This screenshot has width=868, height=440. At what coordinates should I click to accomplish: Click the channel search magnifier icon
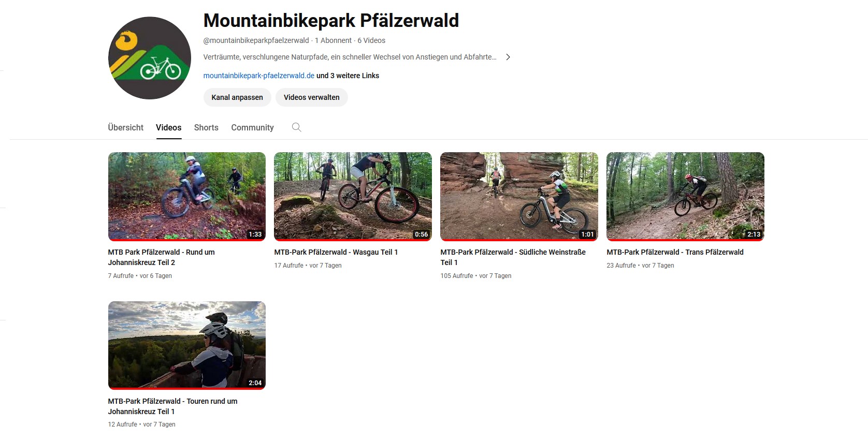296,127
